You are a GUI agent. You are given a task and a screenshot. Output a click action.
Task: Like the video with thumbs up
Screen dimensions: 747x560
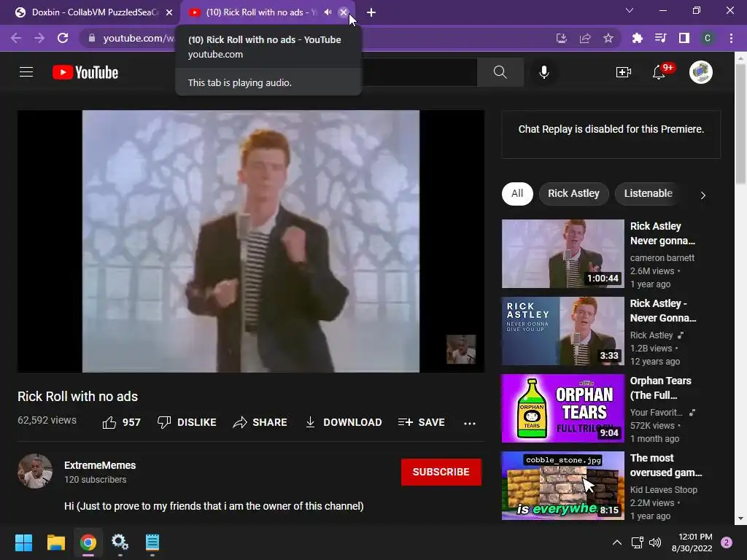coord(122,422)
